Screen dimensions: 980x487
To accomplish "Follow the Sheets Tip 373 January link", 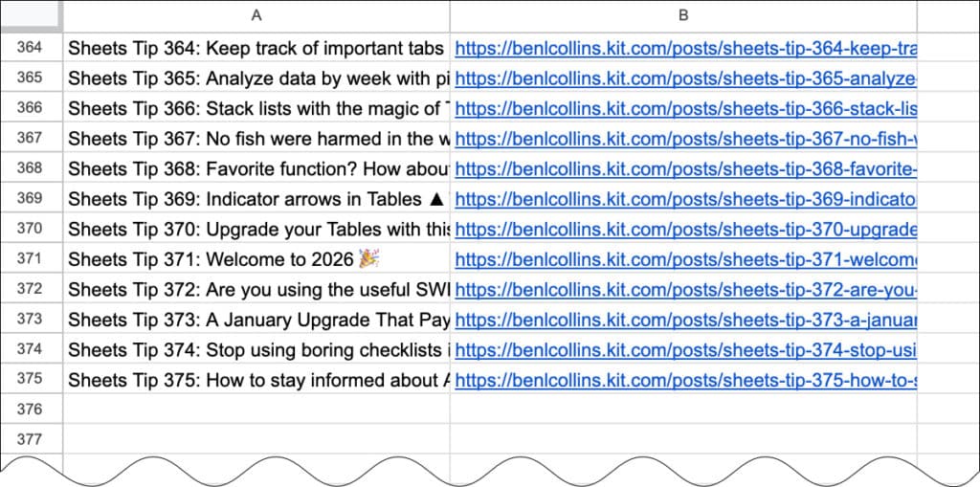I will 684,320.
